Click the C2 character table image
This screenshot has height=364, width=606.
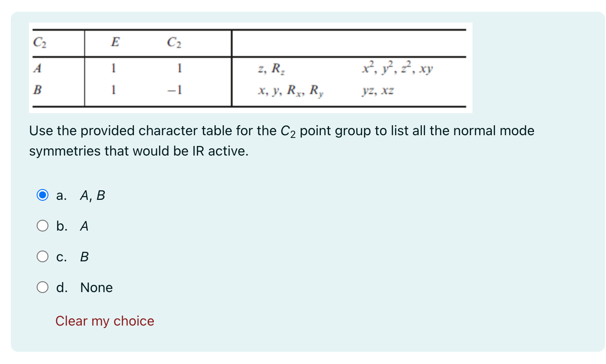pos(250,67)
